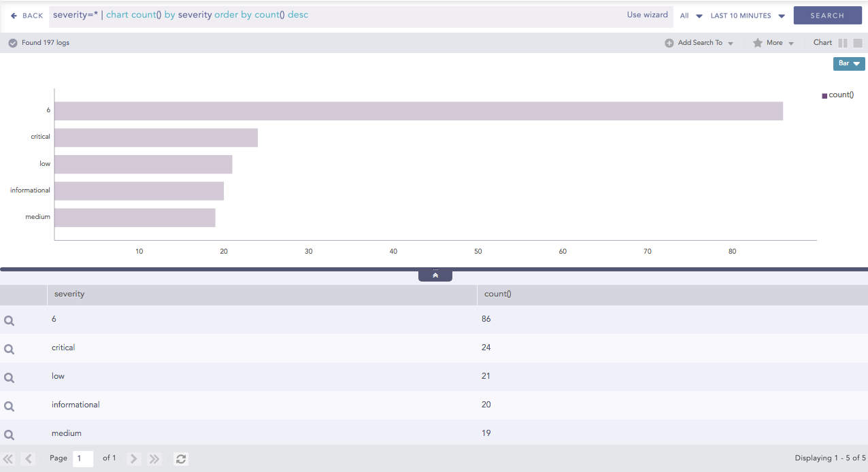Click the magnifier icon for severity 6 row

tap(10, 320)
